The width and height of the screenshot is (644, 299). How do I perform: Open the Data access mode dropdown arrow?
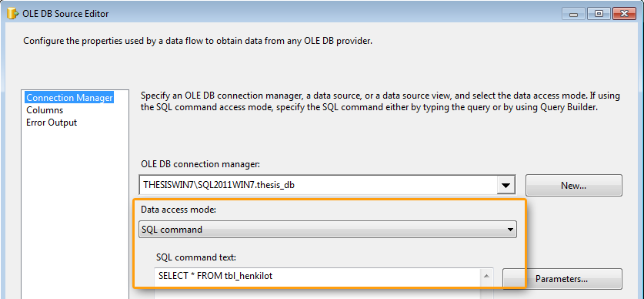(x=510, y=230)
